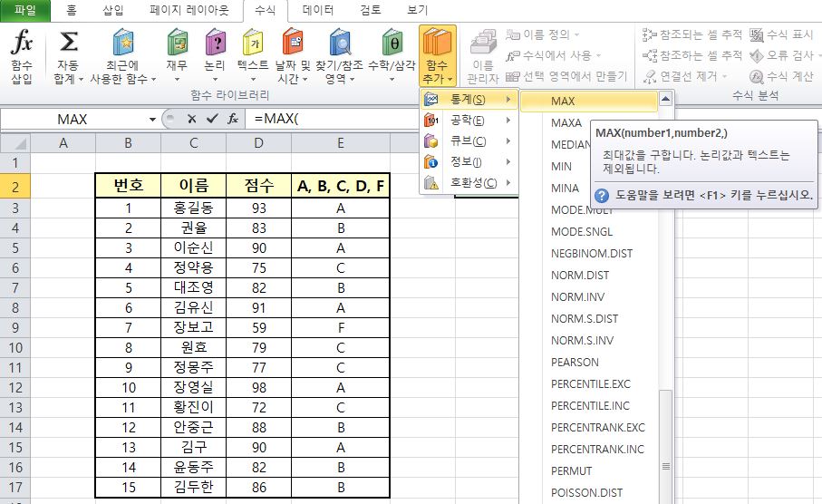The image size is (822, 504).
Task: Select MIN in the function list
Action: click(x=561, y=166)
